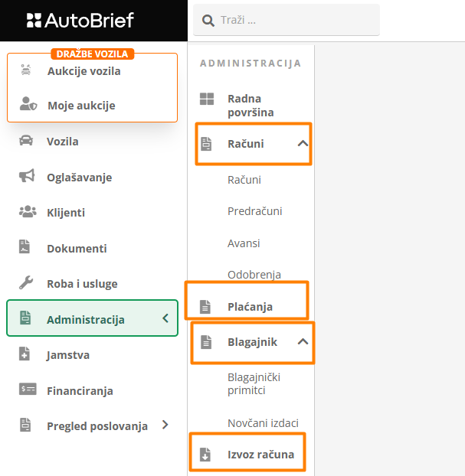Click the Jamstva document-plus icon
This screenshot has width=465, height=476.
point(25,354)
